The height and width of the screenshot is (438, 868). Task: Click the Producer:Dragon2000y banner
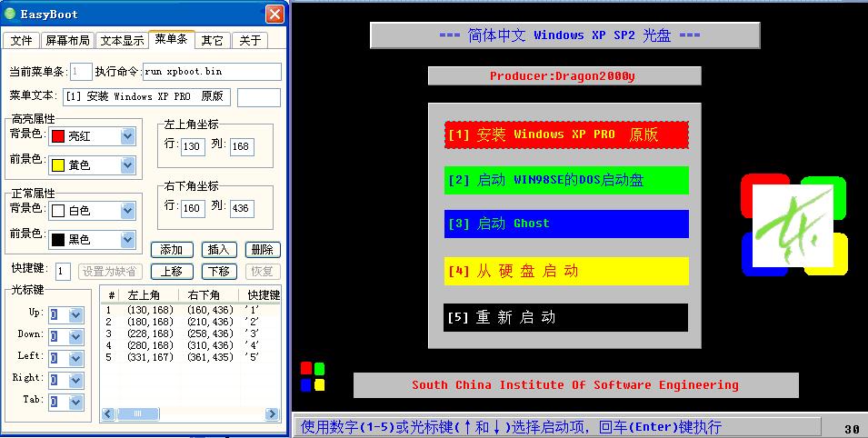[564, 75]
